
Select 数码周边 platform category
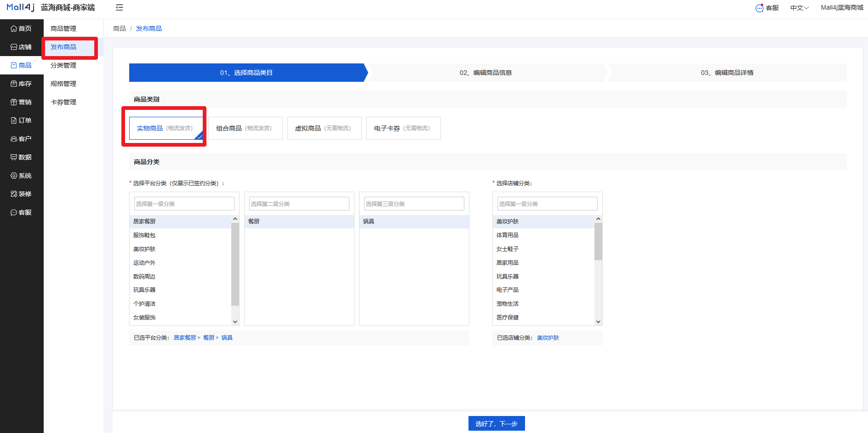point(181,277)
